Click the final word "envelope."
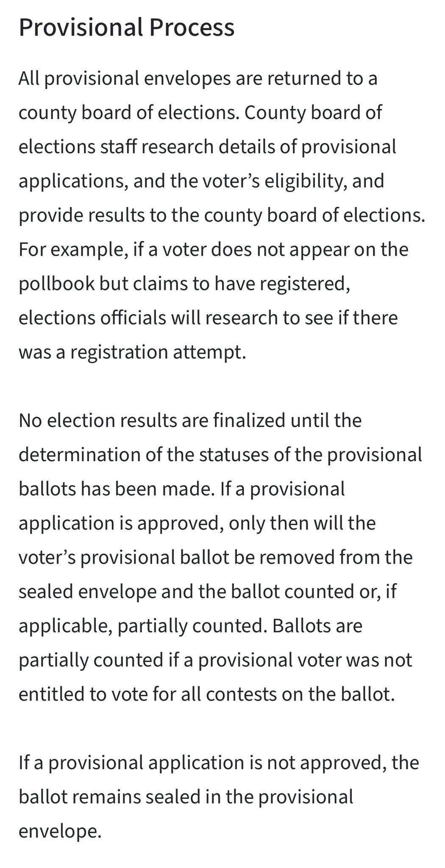This screenshot has width=445, height=868. point(60,831)
